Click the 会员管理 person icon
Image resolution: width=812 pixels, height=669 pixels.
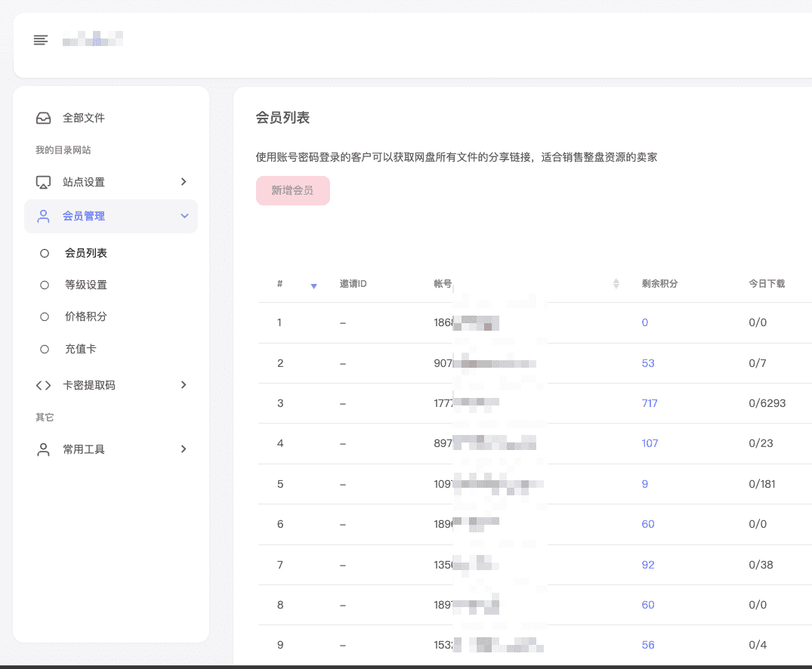click(x=44, y=217)
